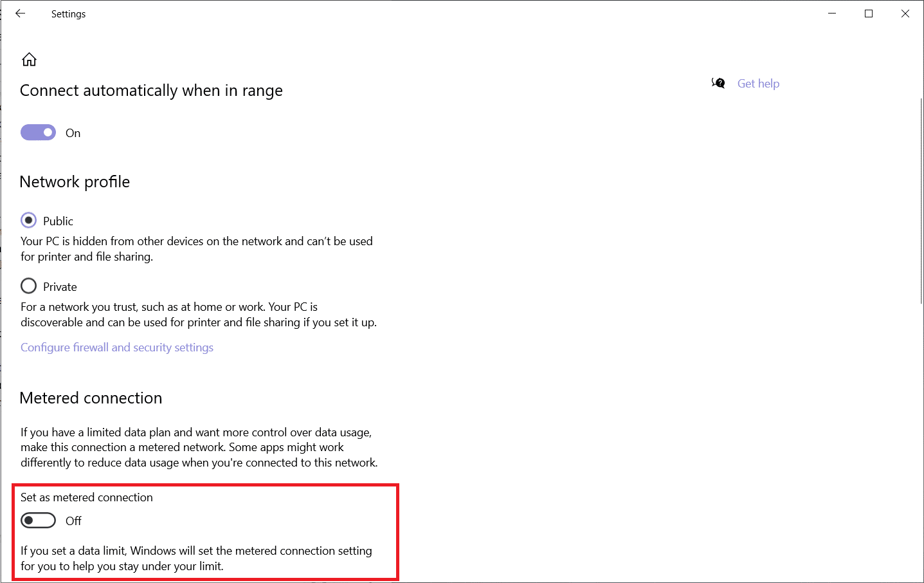Turn off Connect automatically when in range
This screenshot has height=583, width=924.
coord(39,133)
